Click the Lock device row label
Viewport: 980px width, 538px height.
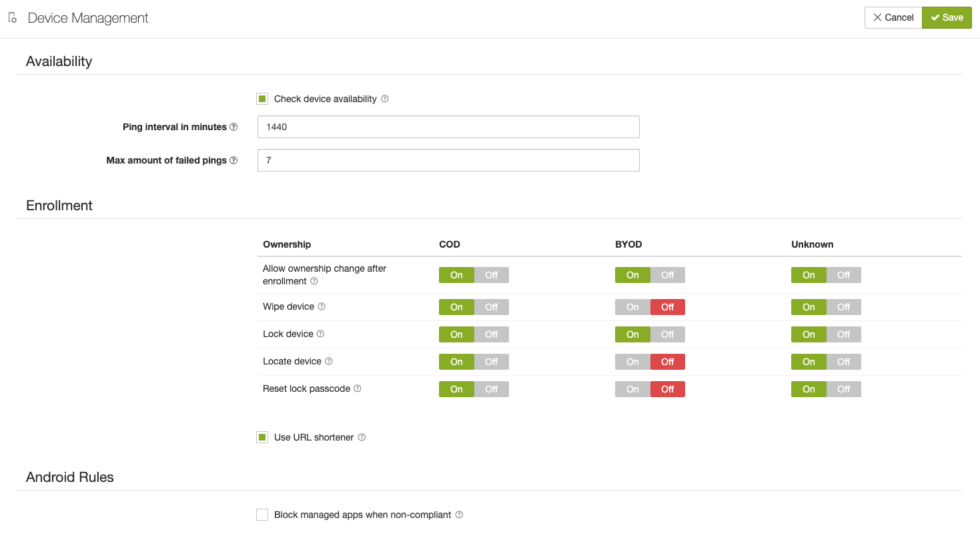coord(288,334)
